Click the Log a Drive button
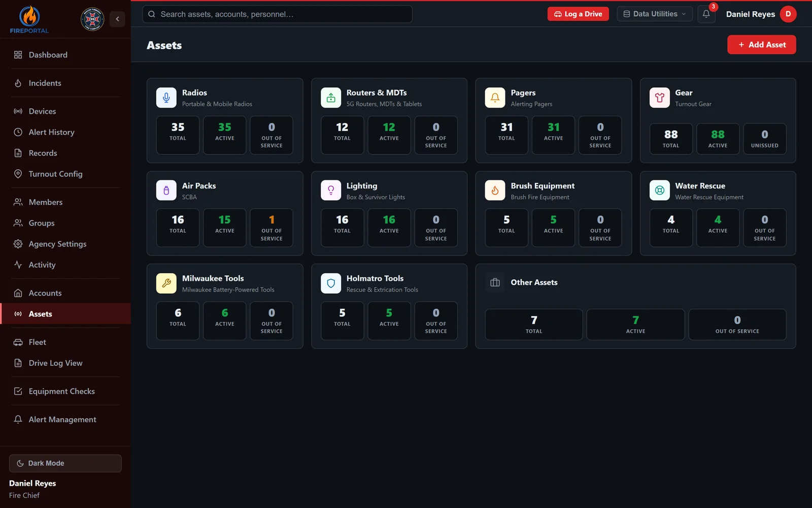This screenshot has height=508, width=812. [x=578, y=14]
